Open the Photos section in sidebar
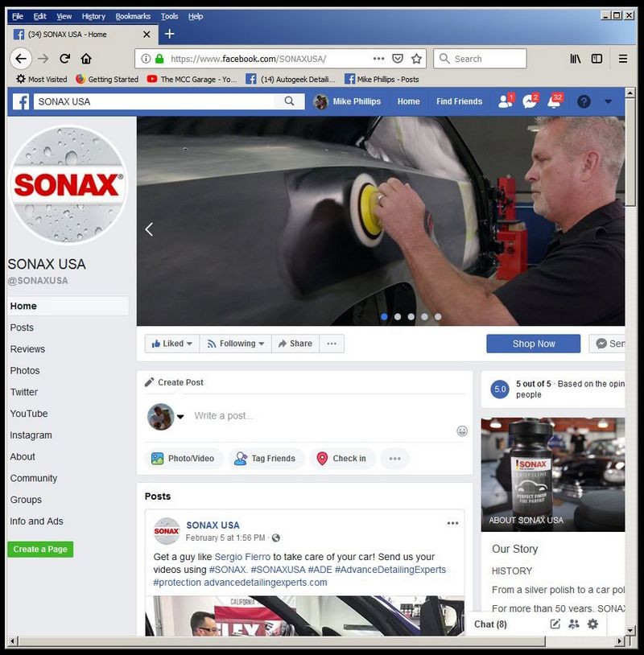 [25, 370]
